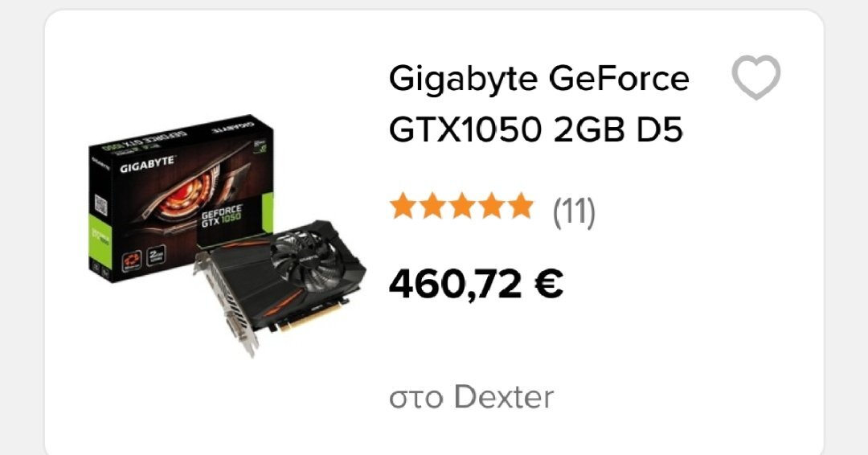Screen dimensions: 868x455
Task: Click the fourth orange rating star
Action: tap(491, 207)
